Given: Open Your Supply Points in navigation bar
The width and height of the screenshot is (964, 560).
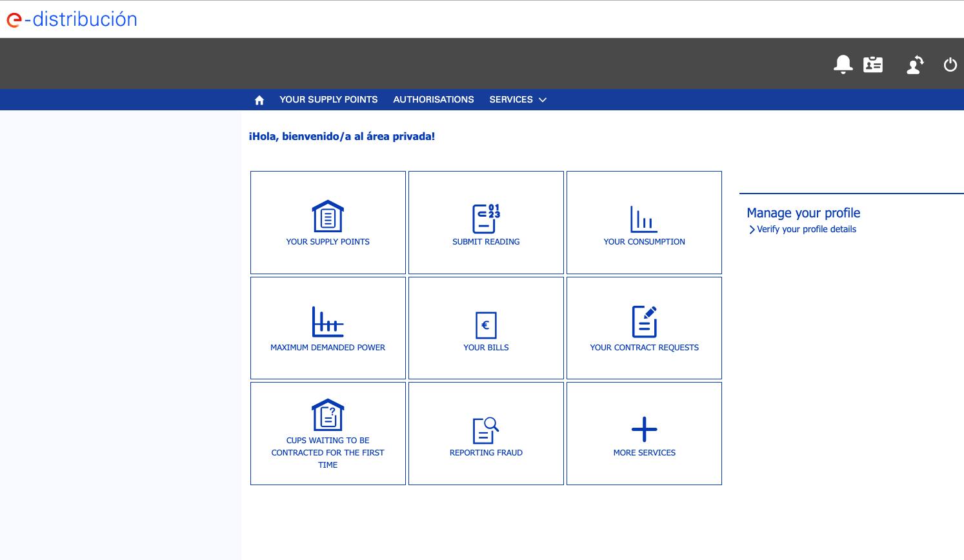Looking at the screenshot, I should [x=328, y=99].
